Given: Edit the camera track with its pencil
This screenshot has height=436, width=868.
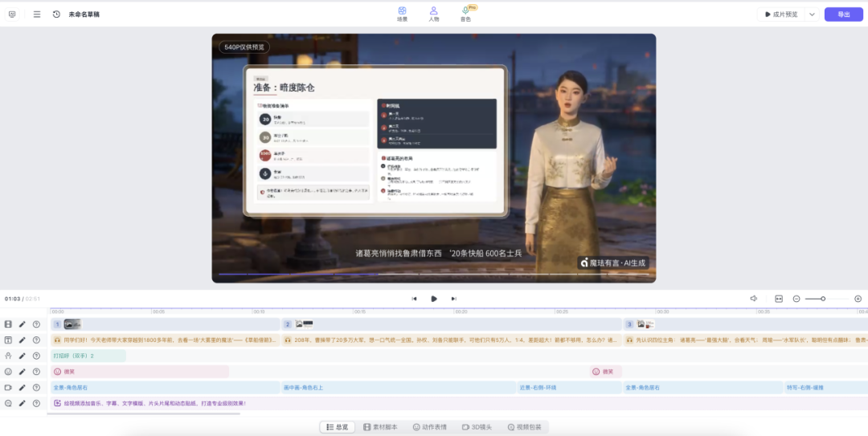Looking at the screenshot, I should coord(23,387).
